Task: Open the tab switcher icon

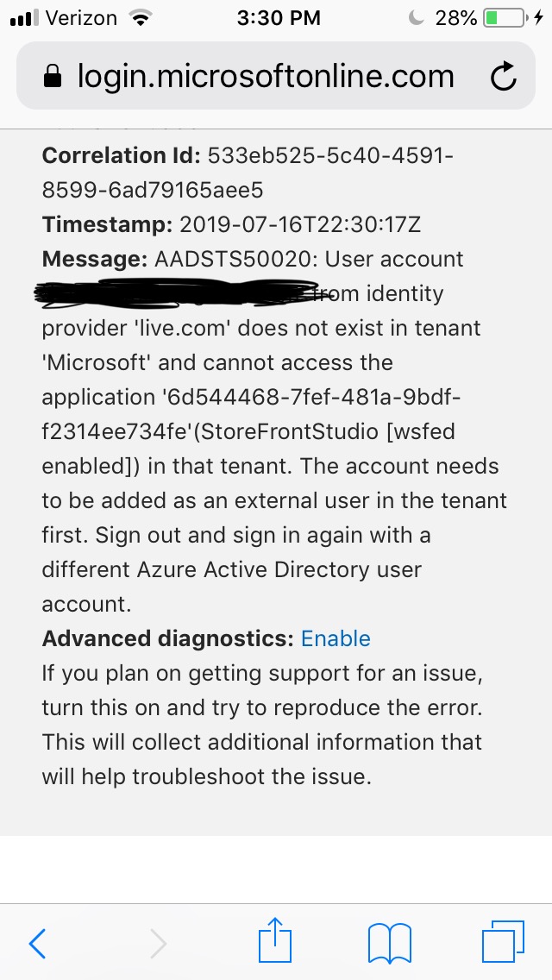Action: pyautogui.click(x=502, y=942)
